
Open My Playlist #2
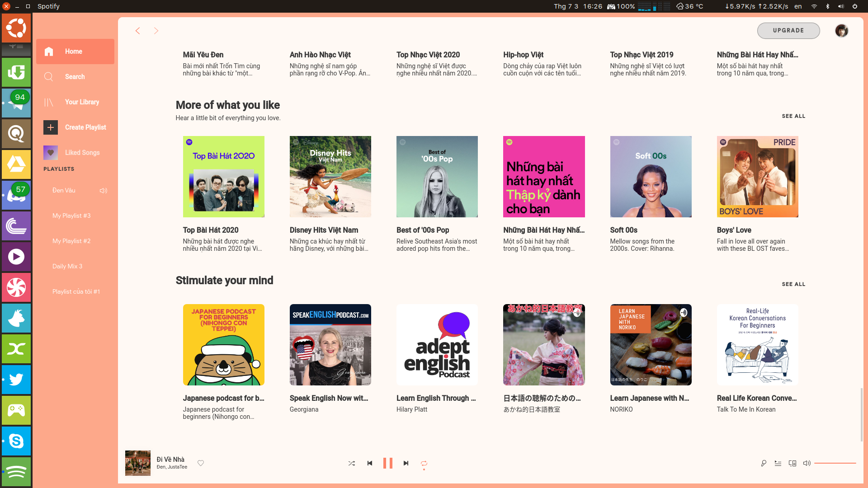point(71,241)
